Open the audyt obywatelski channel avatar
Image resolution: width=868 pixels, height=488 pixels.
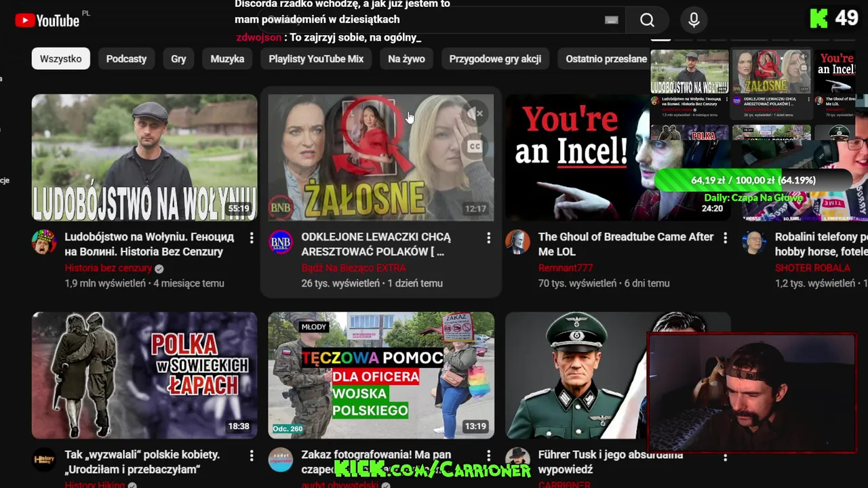281,460
